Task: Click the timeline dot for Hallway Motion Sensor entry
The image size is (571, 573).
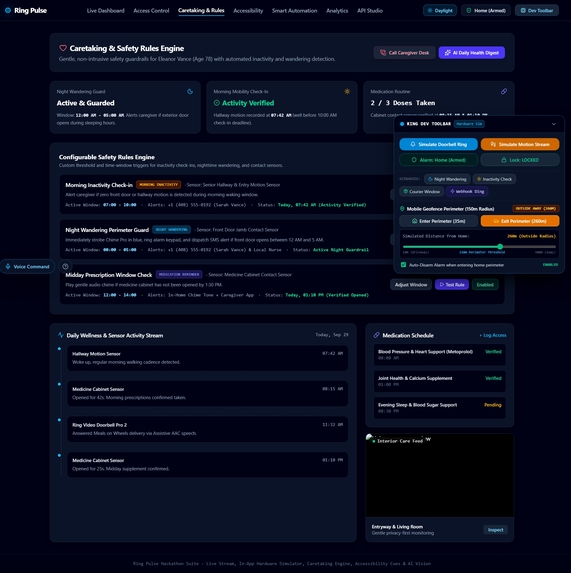Action: pos(59,349)
